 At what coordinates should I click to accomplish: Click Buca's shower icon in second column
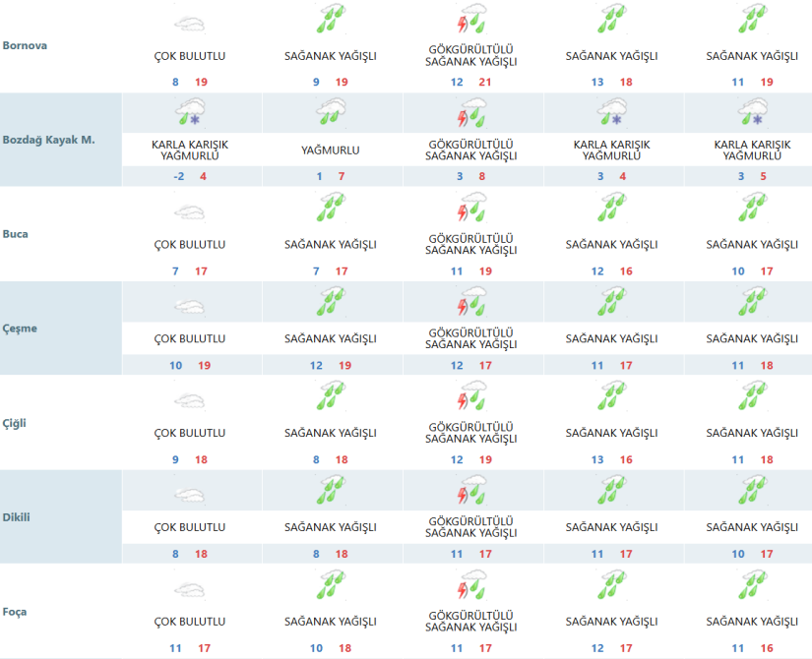click(x=331, y=209)
